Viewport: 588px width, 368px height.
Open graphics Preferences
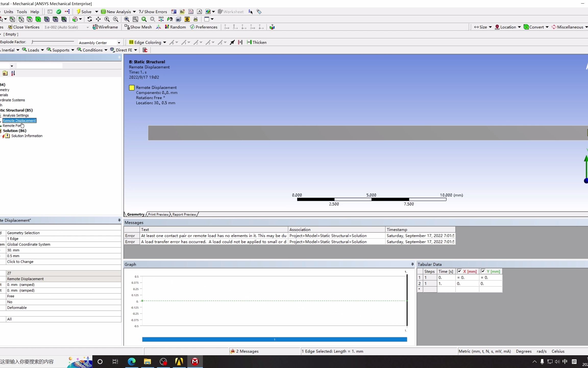204,27
